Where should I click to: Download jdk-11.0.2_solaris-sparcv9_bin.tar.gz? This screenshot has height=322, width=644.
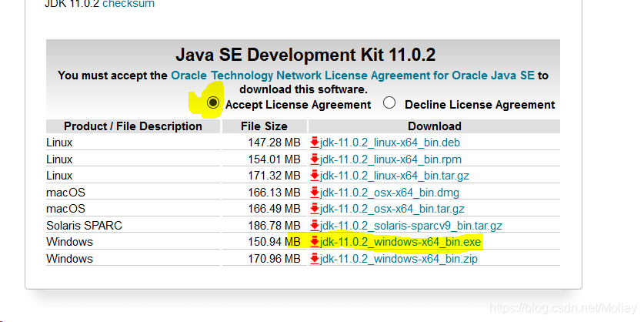[x=411, y=226]
